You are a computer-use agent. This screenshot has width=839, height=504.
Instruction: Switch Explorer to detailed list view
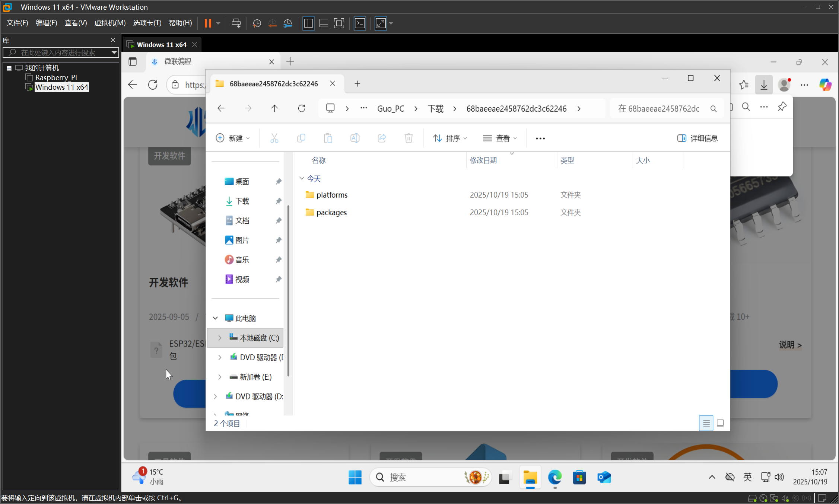coord(706,423)
